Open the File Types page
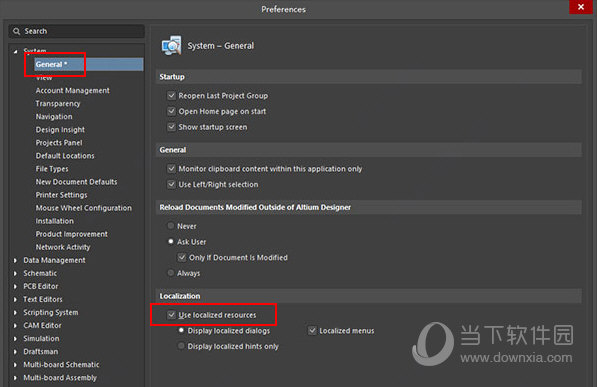 52,169
